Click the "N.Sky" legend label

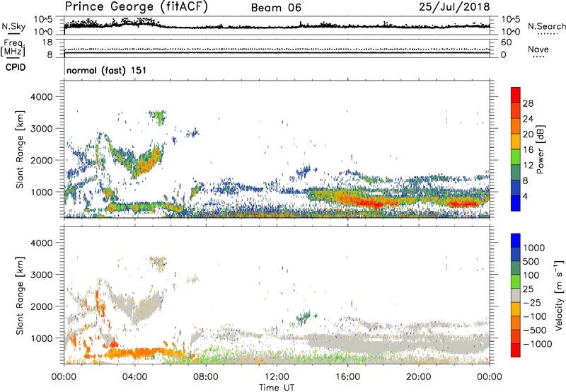pyautogui.click(x=13, y=26)
